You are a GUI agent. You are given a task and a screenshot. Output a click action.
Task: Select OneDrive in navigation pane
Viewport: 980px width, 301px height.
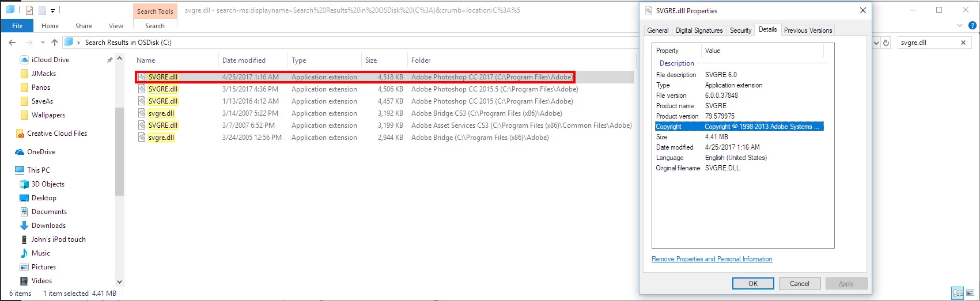tap(41, 152)
